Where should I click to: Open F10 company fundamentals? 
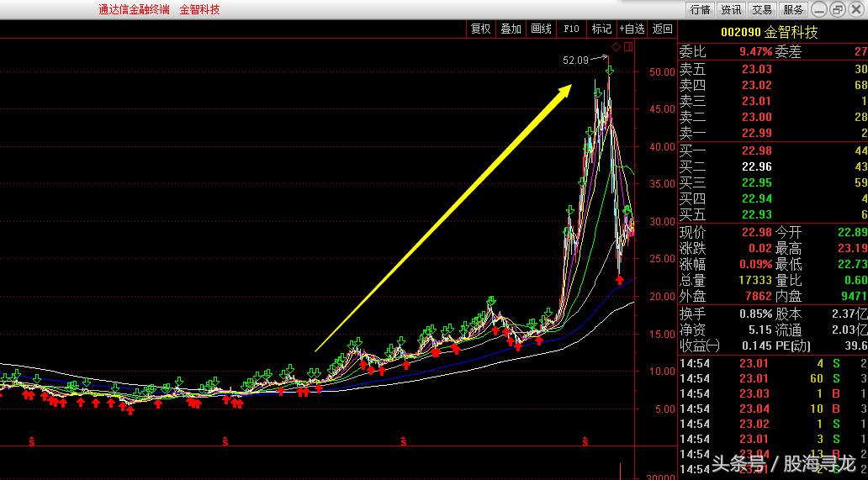[571, 29]
